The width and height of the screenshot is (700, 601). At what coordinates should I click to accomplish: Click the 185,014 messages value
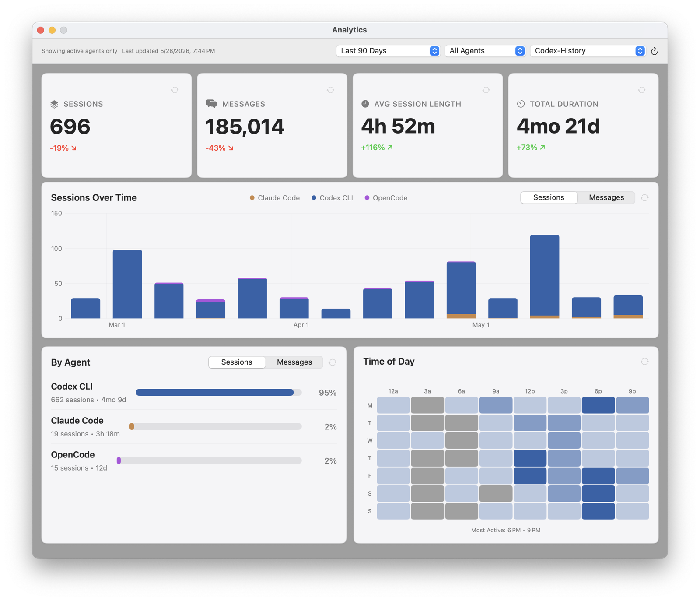click(x=245, y=127)
